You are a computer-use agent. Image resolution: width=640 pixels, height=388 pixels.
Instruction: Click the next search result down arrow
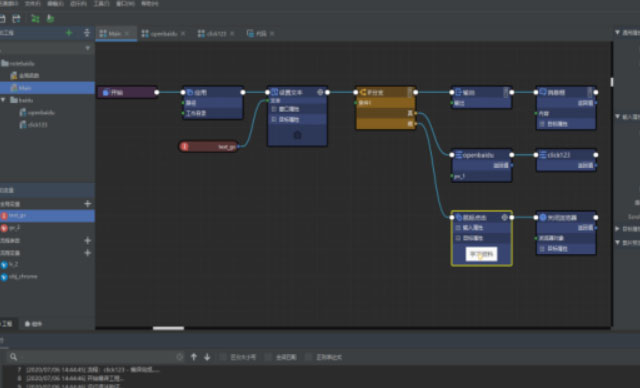click(x=207, y=357)
